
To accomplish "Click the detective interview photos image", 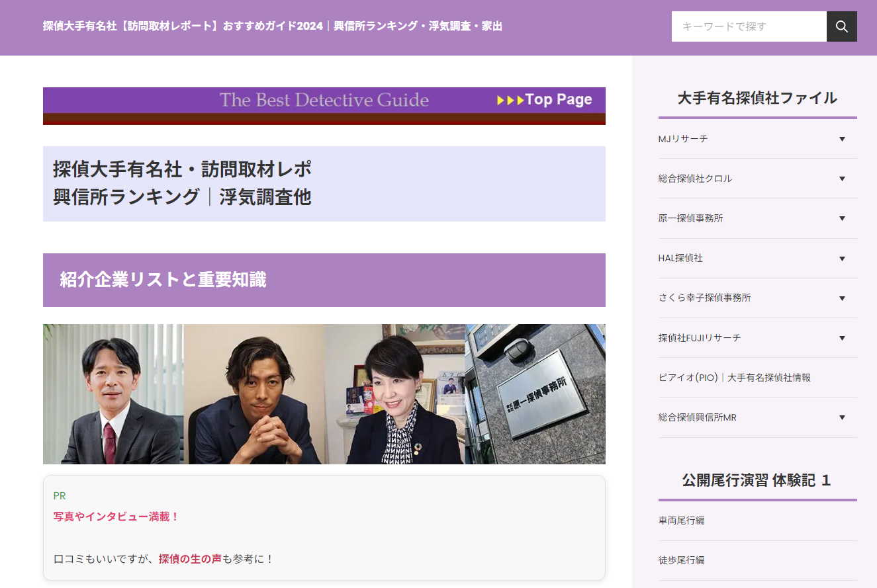I will (x=324, y=394).
